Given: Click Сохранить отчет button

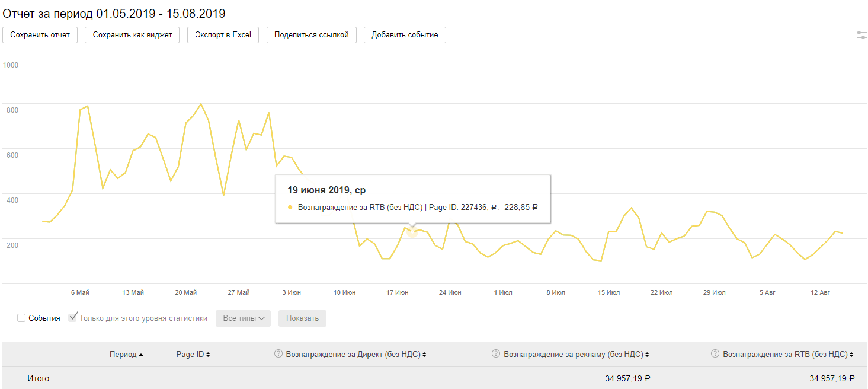Looking at the screenshot, I should [x=40, y=35].
